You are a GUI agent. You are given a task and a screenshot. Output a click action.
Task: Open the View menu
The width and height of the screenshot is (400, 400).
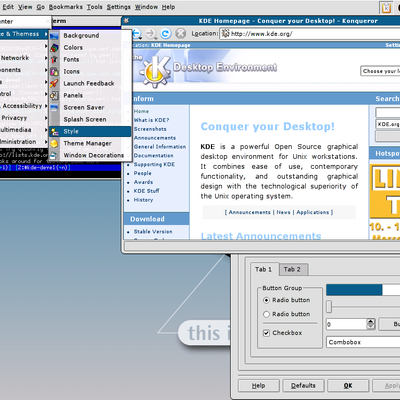pyautogui.click(x=25, y=7)
